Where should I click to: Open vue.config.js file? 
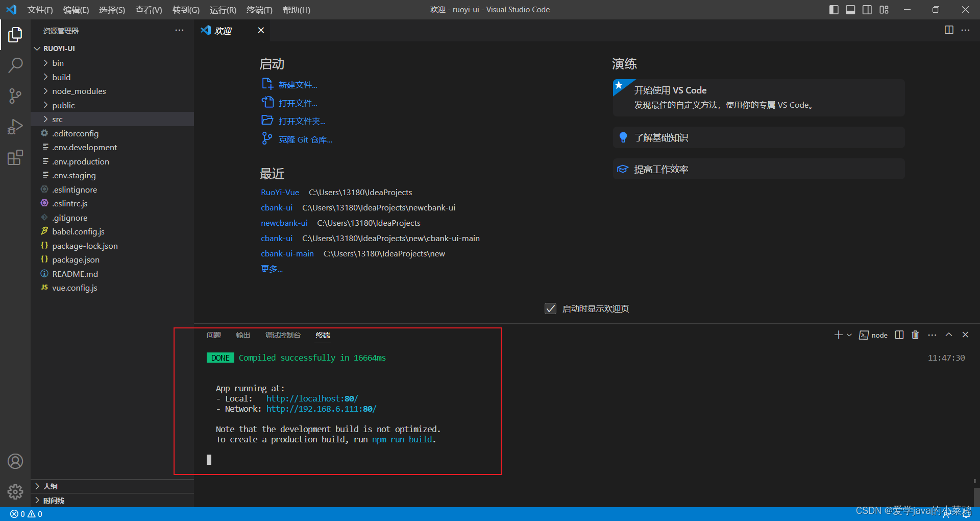point(112,288)
